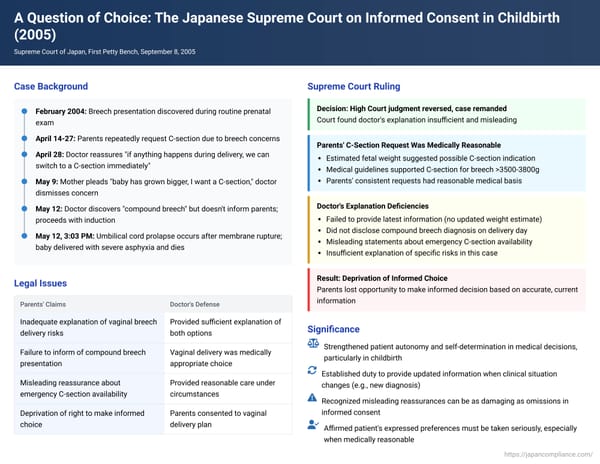
Task: Select the April 28 timeline dot
Action: coord(22,155)
